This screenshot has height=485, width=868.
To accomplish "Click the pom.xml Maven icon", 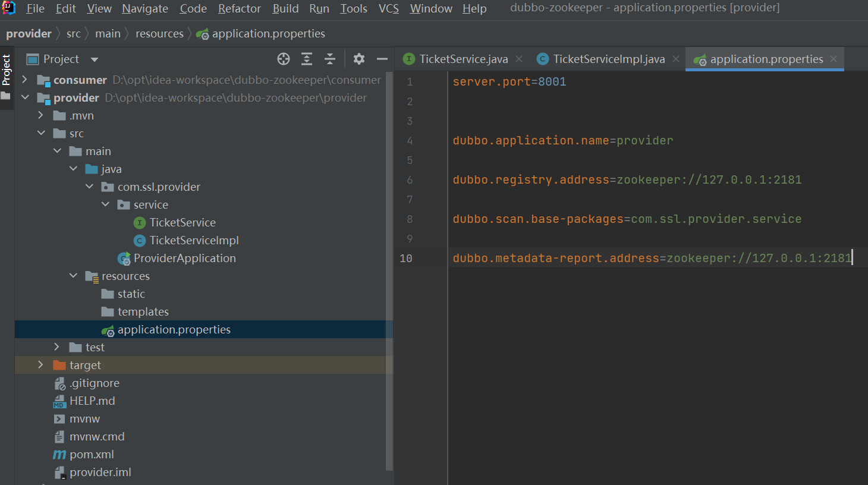I will (x=59, y=455).
